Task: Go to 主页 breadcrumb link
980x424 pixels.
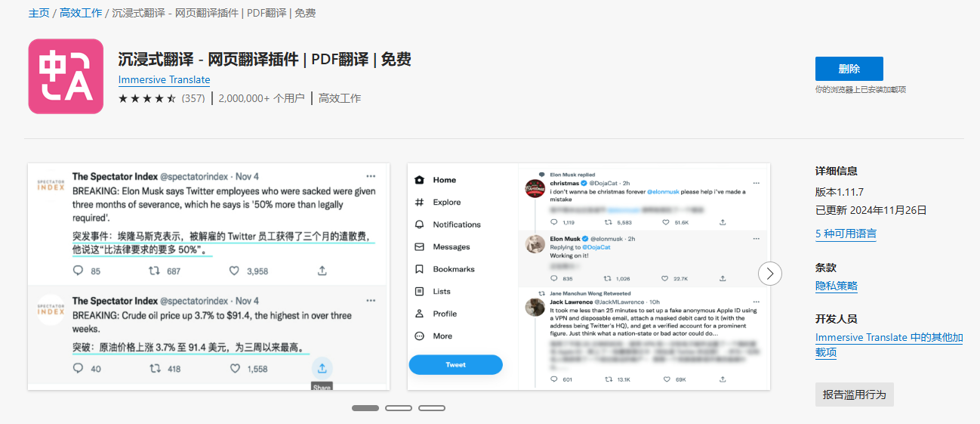Action: 39,13
